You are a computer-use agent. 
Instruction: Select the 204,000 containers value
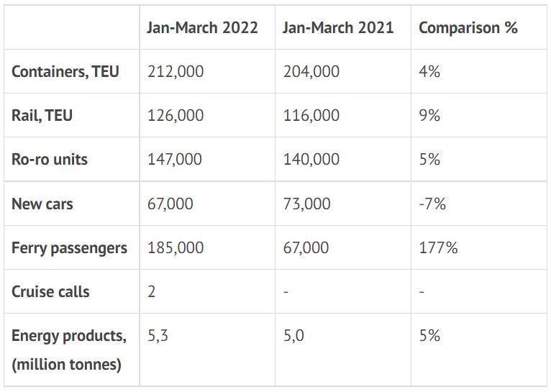(x=311, y=71)
